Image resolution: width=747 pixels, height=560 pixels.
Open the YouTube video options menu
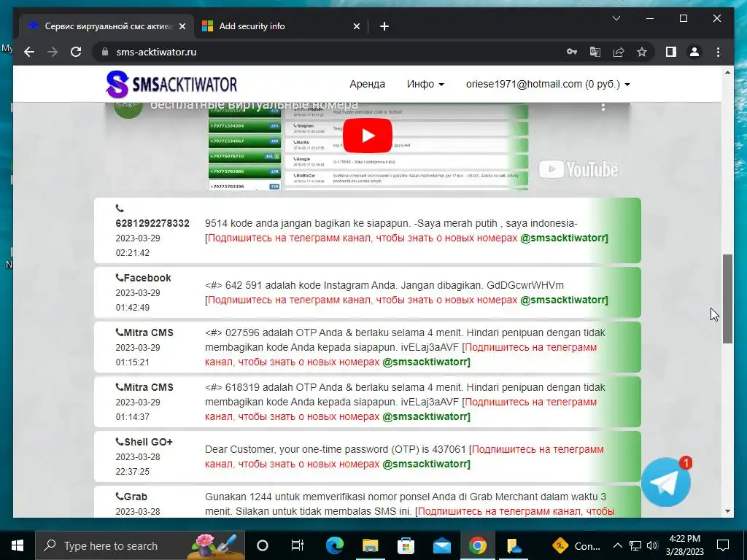[x=603, y=108]
